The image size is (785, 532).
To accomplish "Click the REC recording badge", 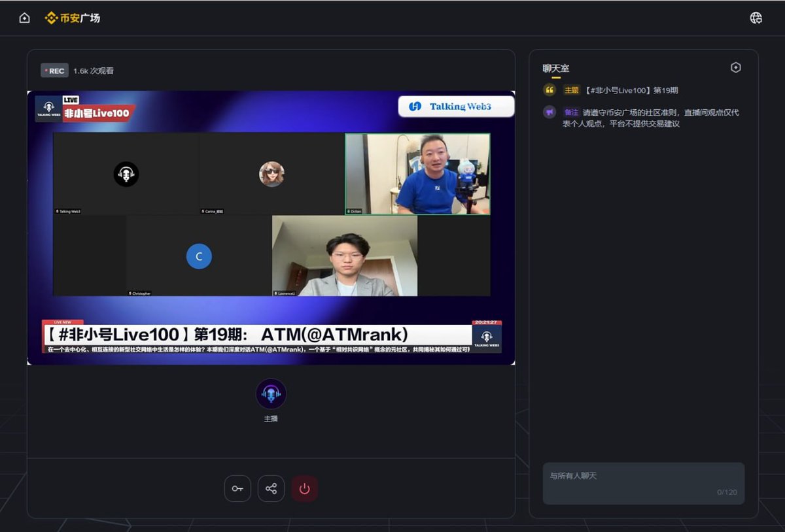I will [54, 71].
